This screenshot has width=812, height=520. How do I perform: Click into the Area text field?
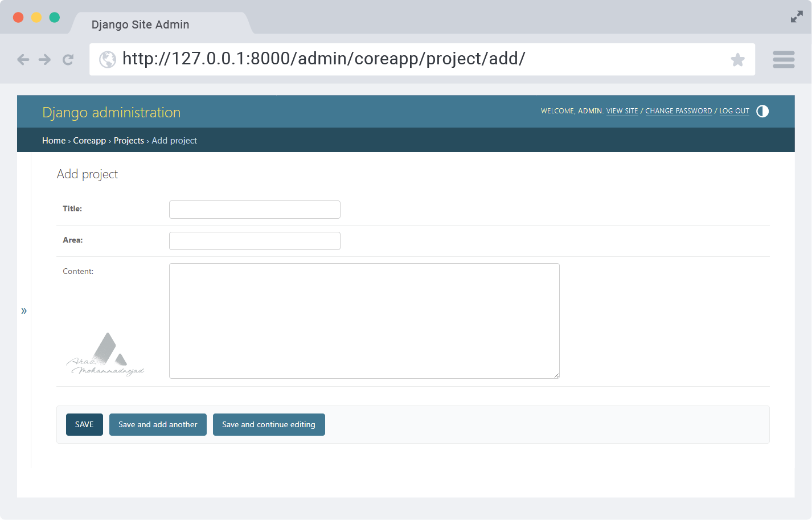pyautogui.click(x=255, y=241)
